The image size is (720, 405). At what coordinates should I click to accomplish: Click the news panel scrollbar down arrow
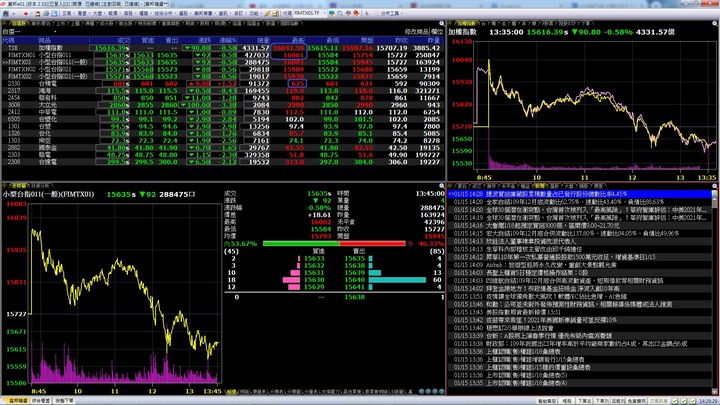(x=714, y=391)
